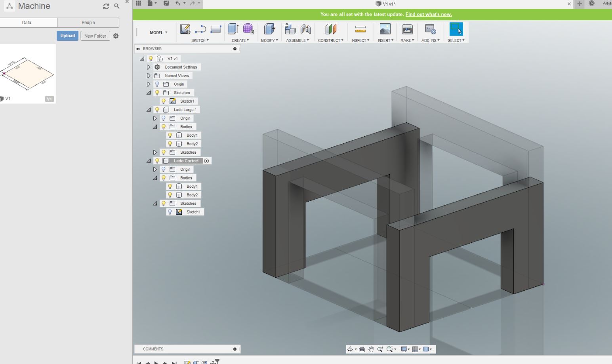Save the document with the floppy icon

point(166,4)
